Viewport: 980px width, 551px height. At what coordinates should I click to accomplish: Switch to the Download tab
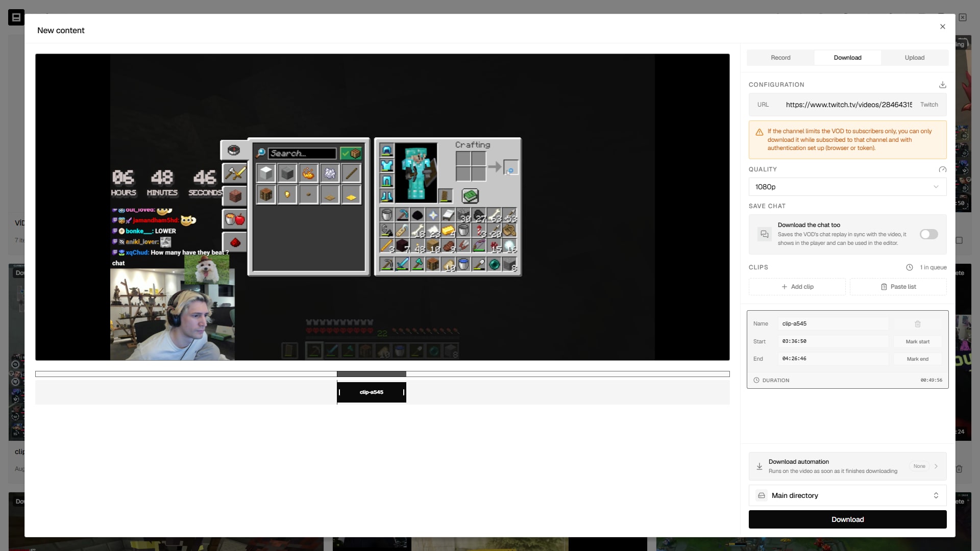pos(847,58)
